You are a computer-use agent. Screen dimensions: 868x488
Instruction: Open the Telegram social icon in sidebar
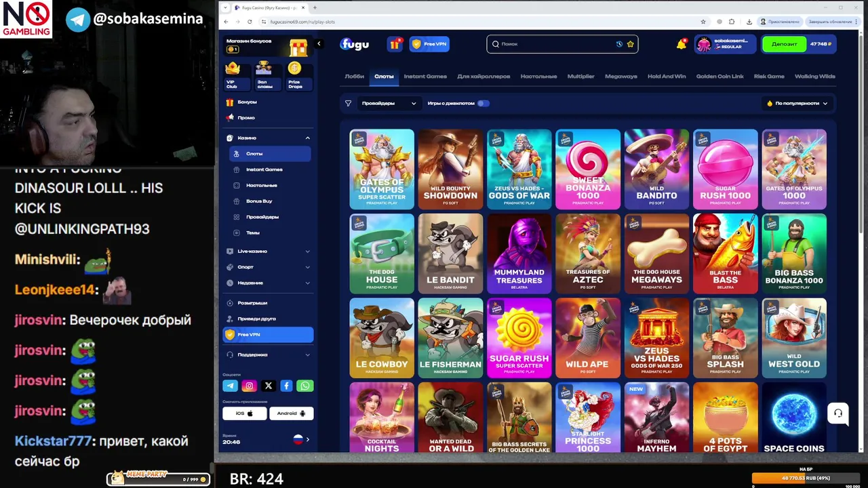click(x=231, y=386)
